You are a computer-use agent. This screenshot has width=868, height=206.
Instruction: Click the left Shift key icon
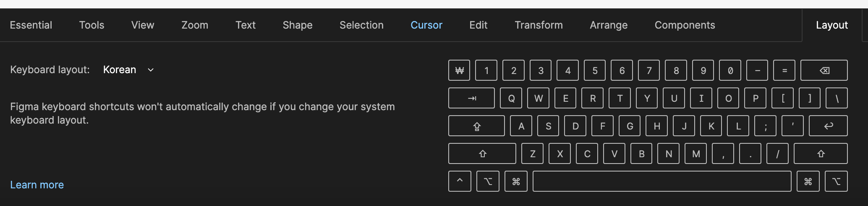click(482, 153)
